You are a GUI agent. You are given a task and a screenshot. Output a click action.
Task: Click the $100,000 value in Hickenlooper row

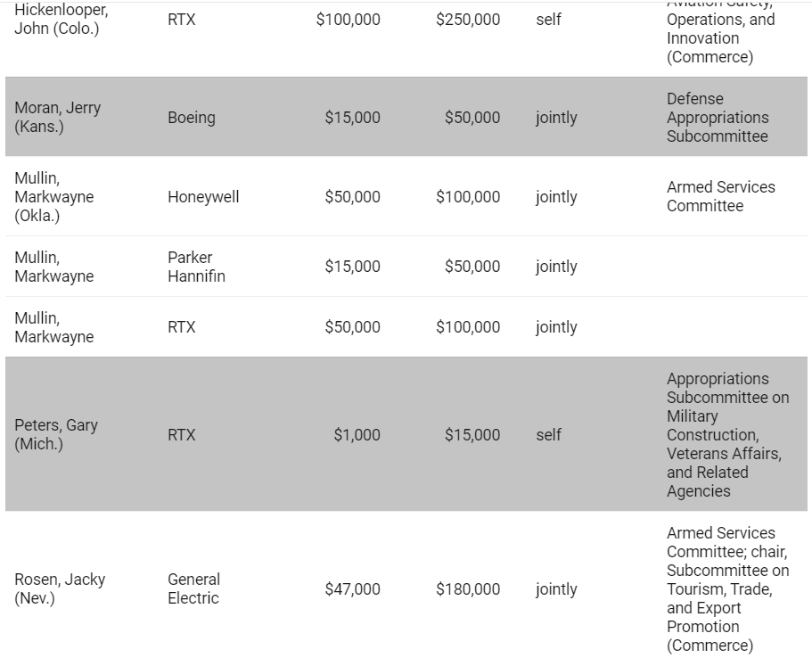click(x=348, y=20)
